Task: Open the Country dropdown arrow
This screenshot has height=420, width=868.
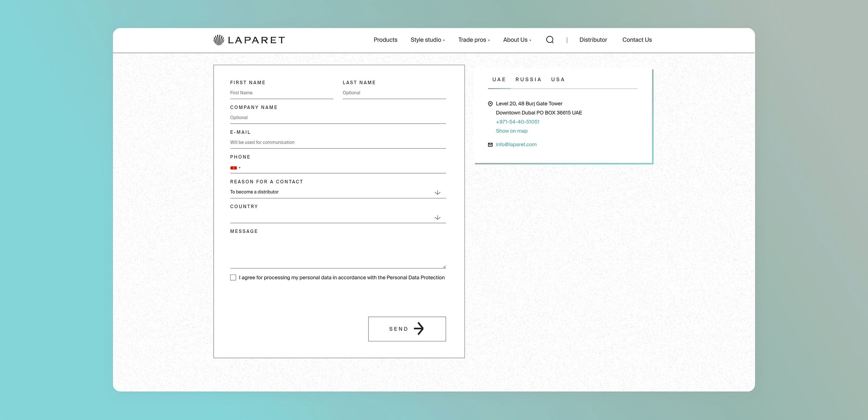Action: 437,217
